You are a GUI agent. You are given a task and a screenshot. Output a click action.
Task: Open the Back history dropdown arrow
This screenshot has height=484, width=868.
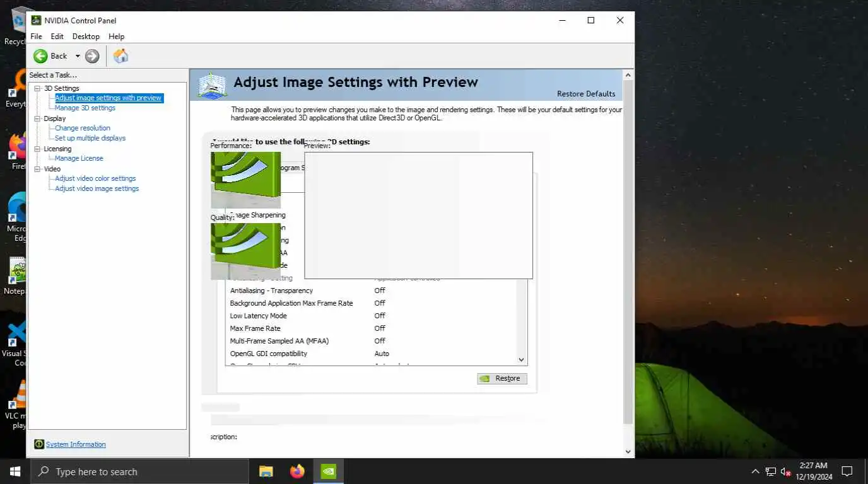click(x=78, y=56)
